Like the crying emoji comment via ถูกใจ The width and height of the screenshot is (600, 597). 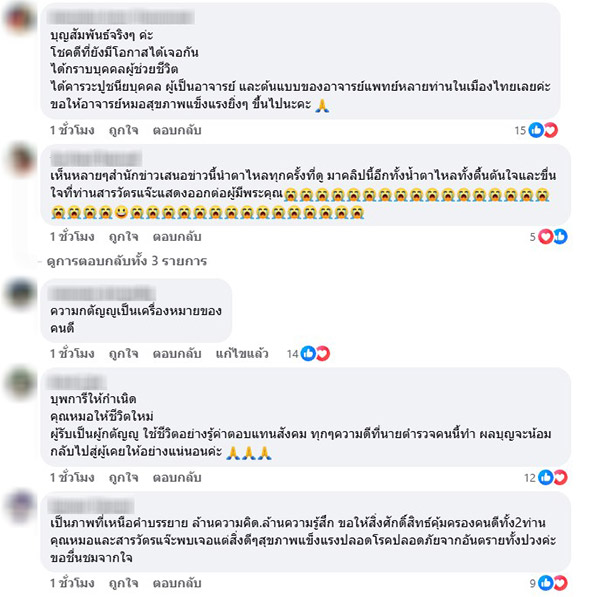[123, 237]
